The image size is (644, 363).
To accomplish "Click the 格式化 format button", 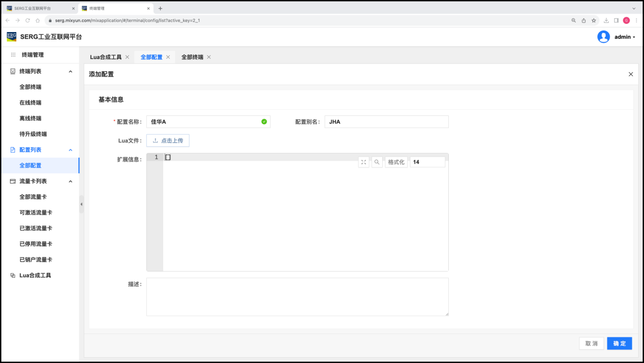I will [x=396, y=162].
